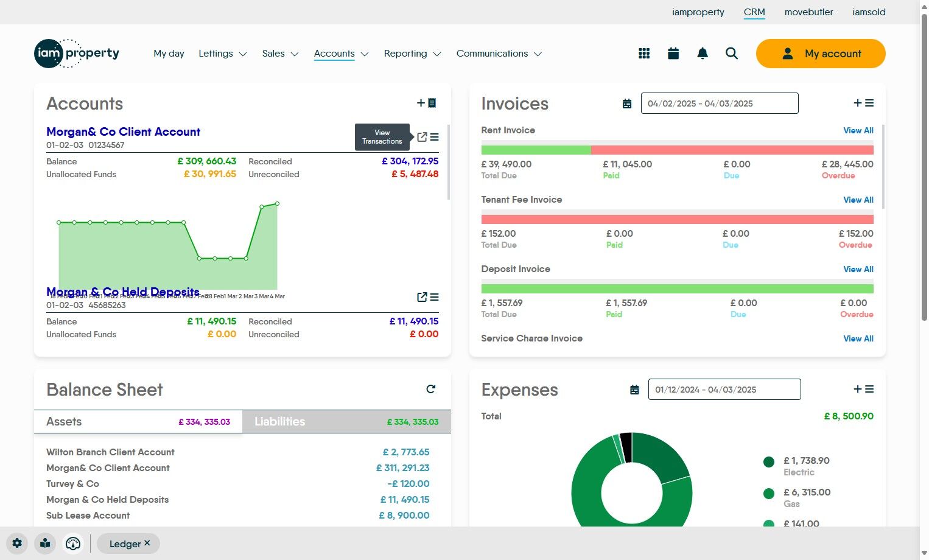This screenshot has height=560, width=929.
Task: Click View All for Rent Invoice
Action: click(858, 130)
